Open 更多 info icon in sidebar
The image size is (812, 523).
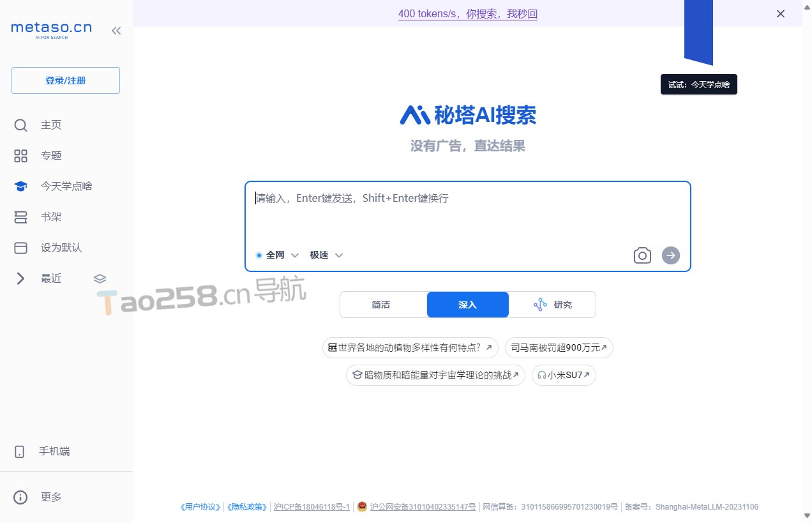pyautogui.click(x=21, y=497)
